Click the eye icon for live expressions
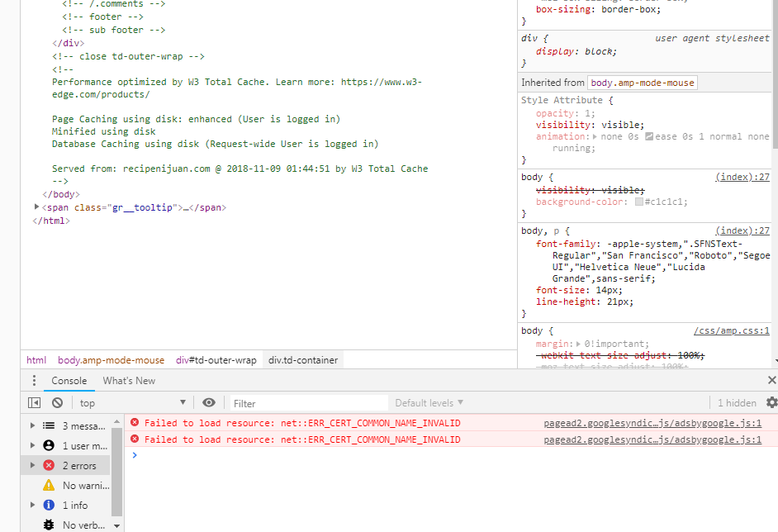 [209, 402]
